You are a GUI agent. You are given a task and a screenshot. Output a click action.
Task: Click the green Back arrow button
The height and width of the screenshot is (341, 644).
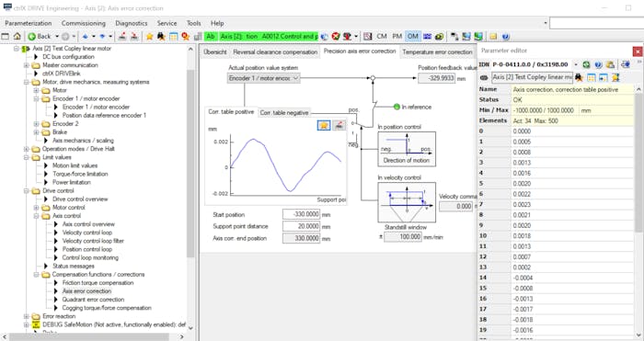coord(40,37)
